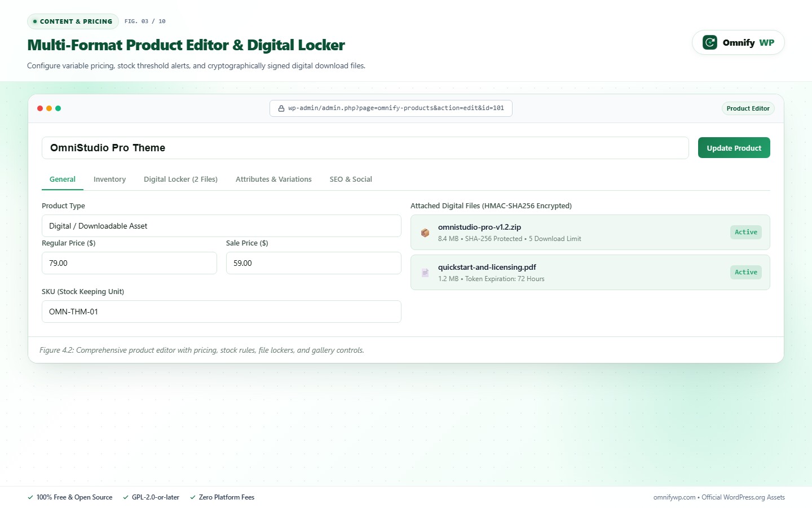Image resolution: width=812 pixels, height=508 pixels.
Task: Click the 'FIG. 03 / 10' label
Action: (145, 21)
